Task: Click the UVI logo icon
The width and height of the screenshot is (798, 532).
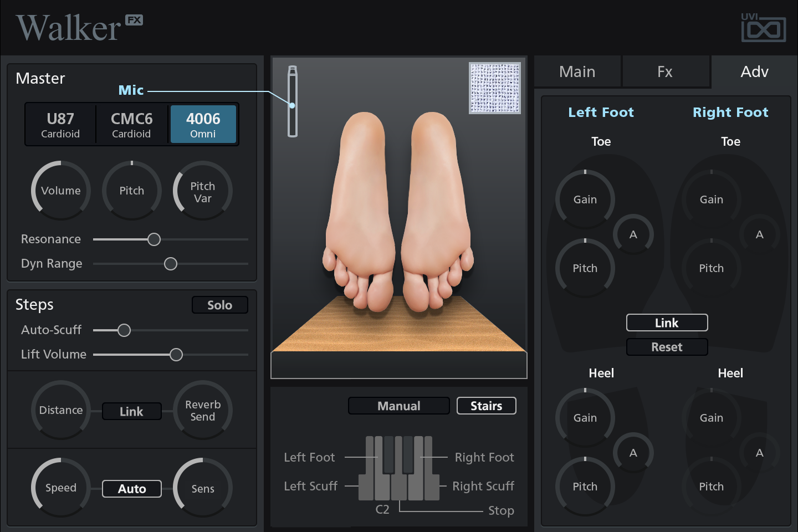Action: pos(763,28)
